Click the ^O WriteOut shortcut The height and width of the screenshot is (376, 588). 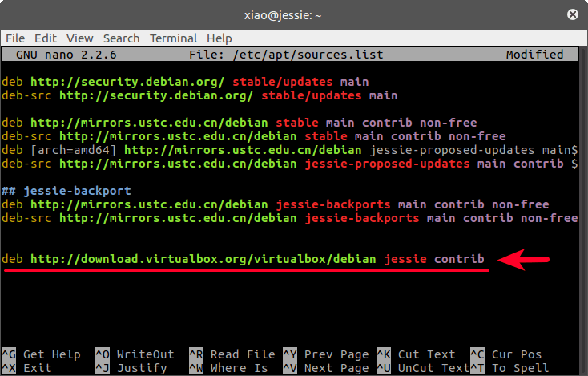(x=134, y=354)
